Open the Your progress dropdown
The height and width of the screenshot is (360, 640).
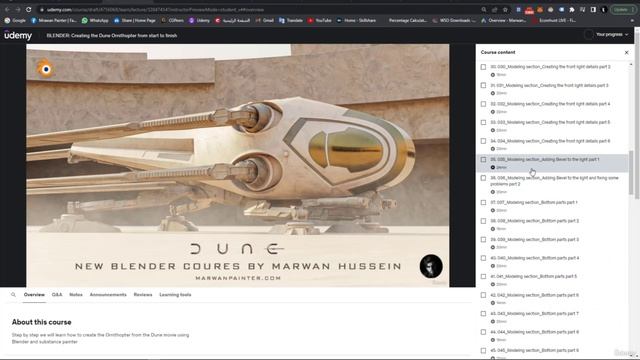click(611, 35)
